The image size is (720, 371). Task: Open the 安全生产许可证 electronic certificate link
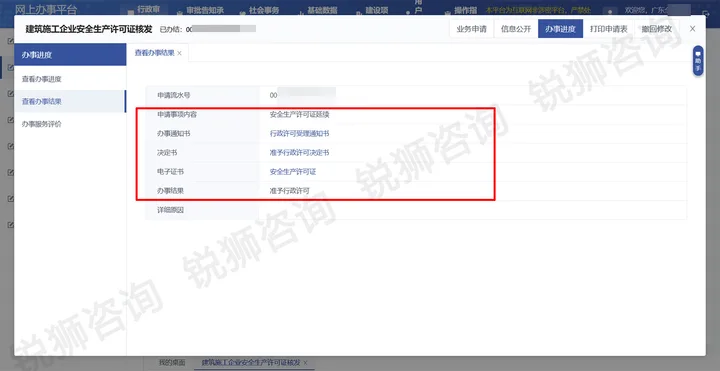pyautogui.click(x=292, y=172)
